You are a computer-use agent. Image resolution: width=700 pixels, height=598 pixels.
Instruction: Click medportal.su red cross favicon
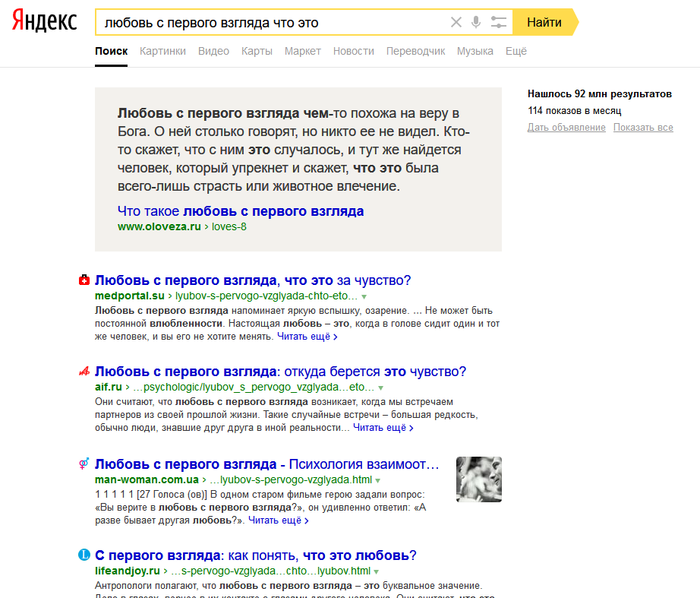(84, 280)
